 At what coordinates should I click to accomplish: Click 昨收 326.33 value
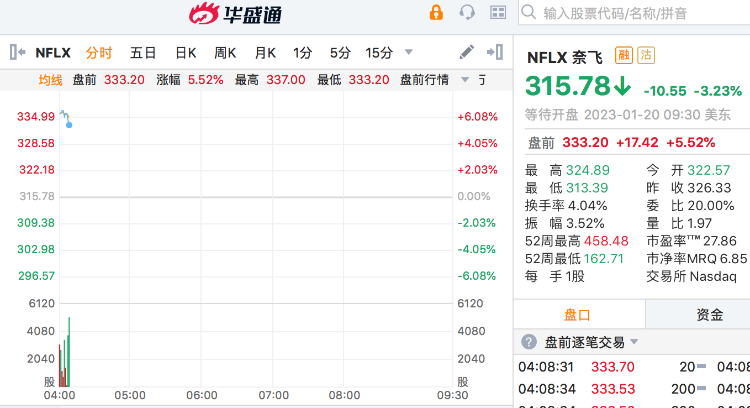point(709,188)
